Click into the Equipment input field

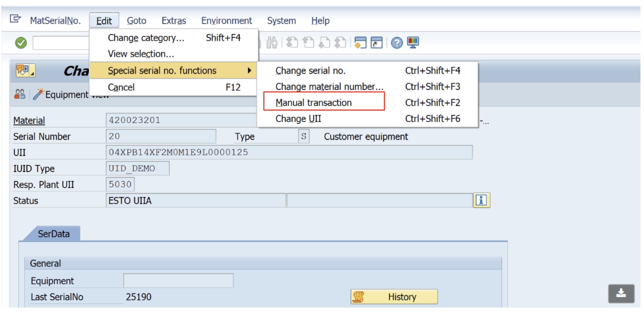click(x=178, y=281)
